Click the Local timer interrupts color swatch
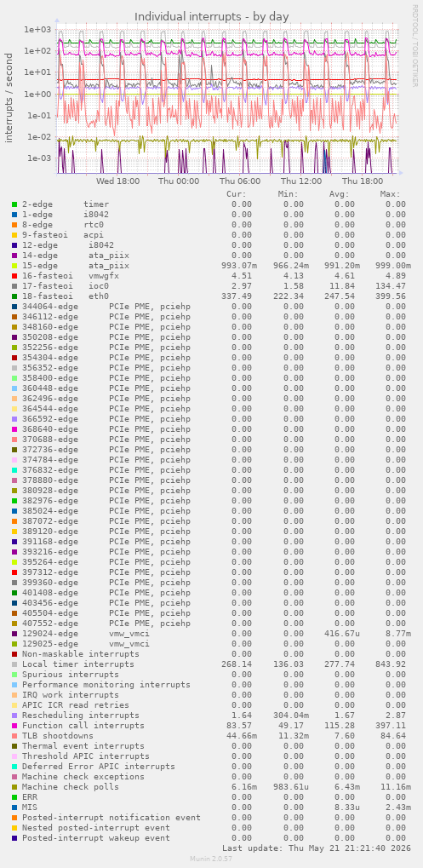The width and height of the screenshot is (423, 868). click(x=14, y=664)
